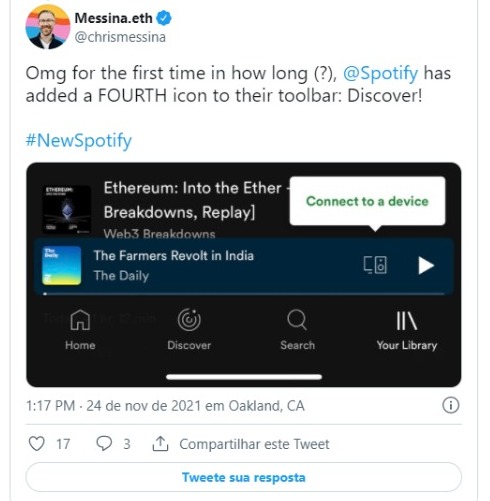The image size is (490, 501).
Task: Tap the Spotify Home icon
Action: pyautogui.click(x=80, y=320)
